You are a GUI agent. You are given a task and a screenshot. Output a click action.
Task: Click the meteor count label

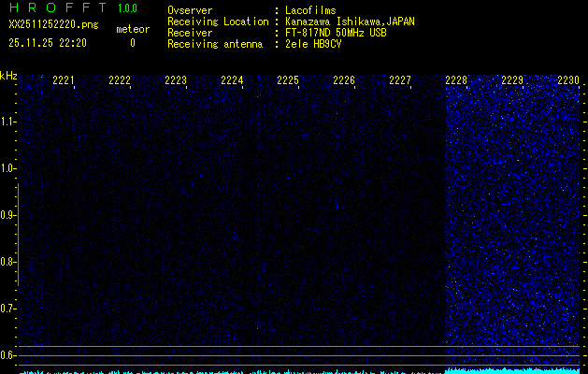point(132,29)
